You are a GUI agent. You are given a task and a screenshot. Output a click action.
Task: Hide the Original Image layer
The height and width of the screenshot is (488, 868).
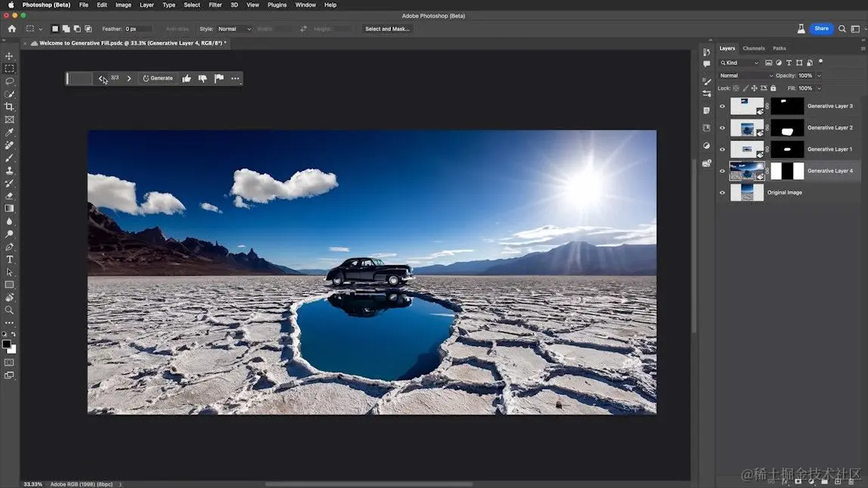tap(722, 193)
